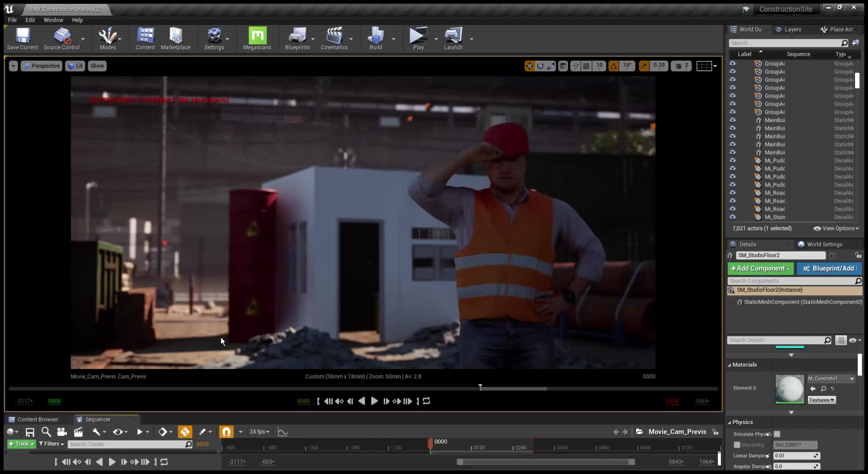The width and height of the screenshot is (868, 474).
Task: Open the Modes tool icon
Action: [108, 36]
